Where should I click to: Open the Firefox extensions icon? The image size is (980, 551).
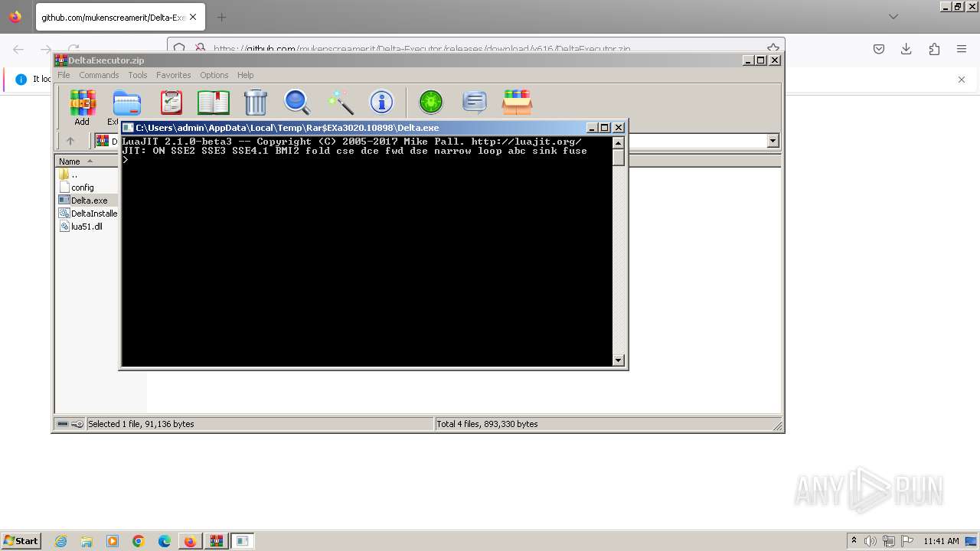[x=934, y=49]
